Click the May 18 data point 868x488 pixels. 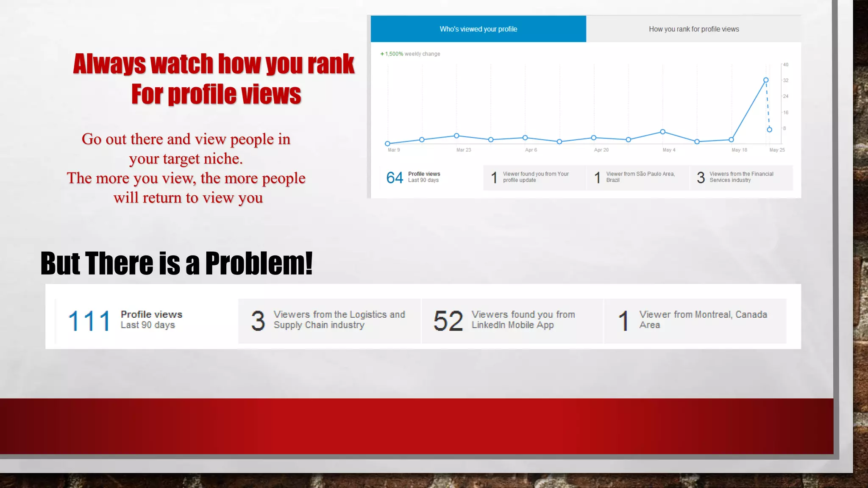click(x=732, y=139)
